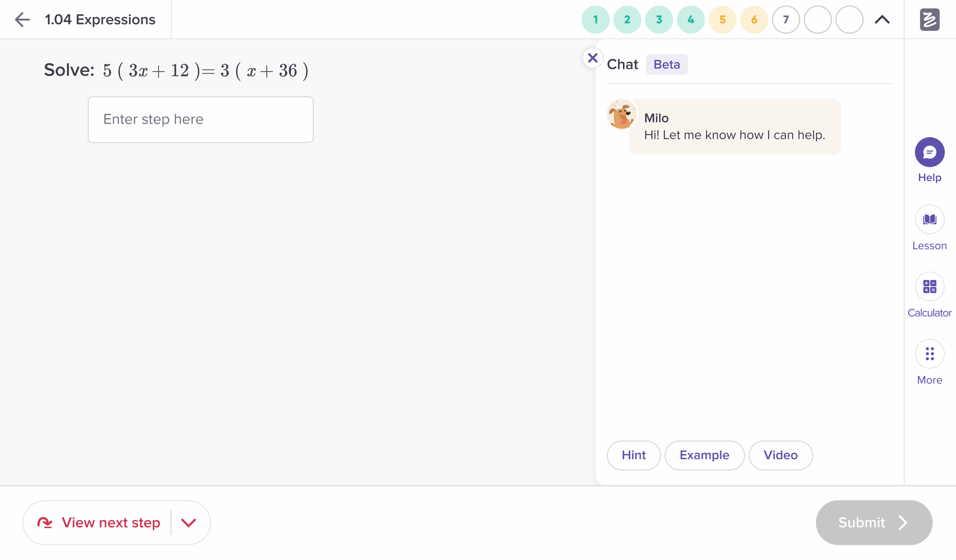Open the Help chat icon
The height and width of the screenshot is (560, 956).
[929, 152]
